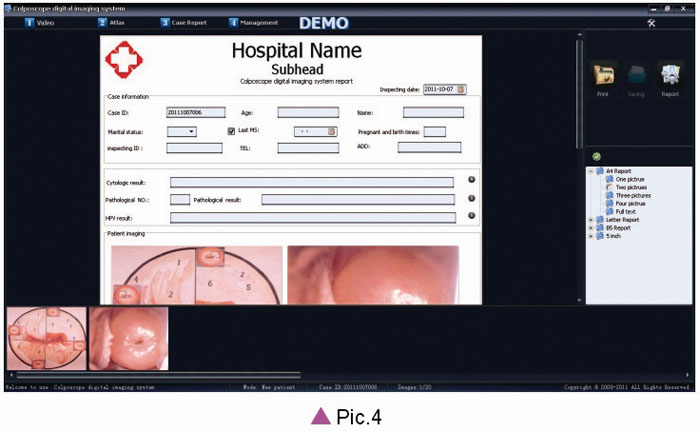
Task: Open the Marital status dropdown
Action: tap(182, 132)
